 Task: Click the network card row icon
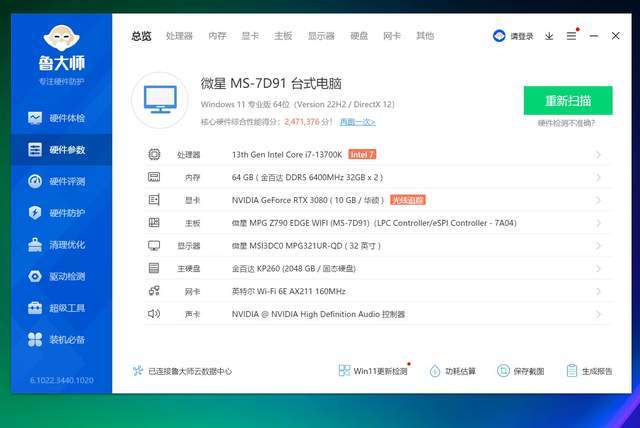(154, 291)
